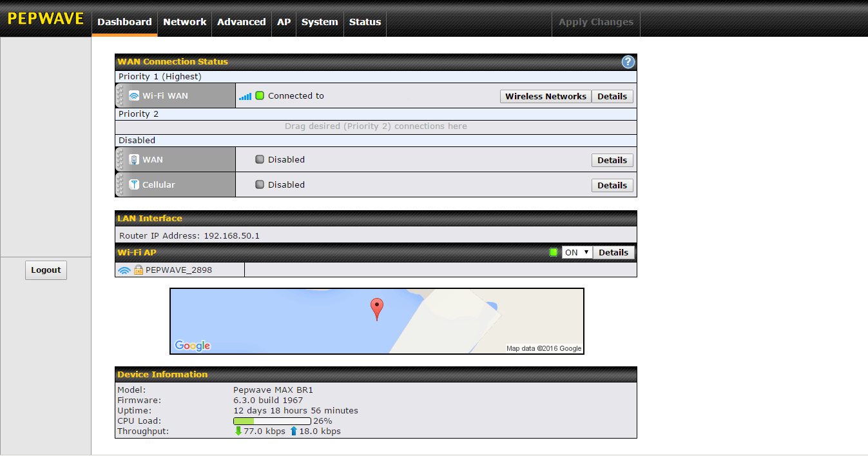The height and width of the screenshot is (456, 868).
Task: Click the Apply Changes button
Action: pos(596,22)
